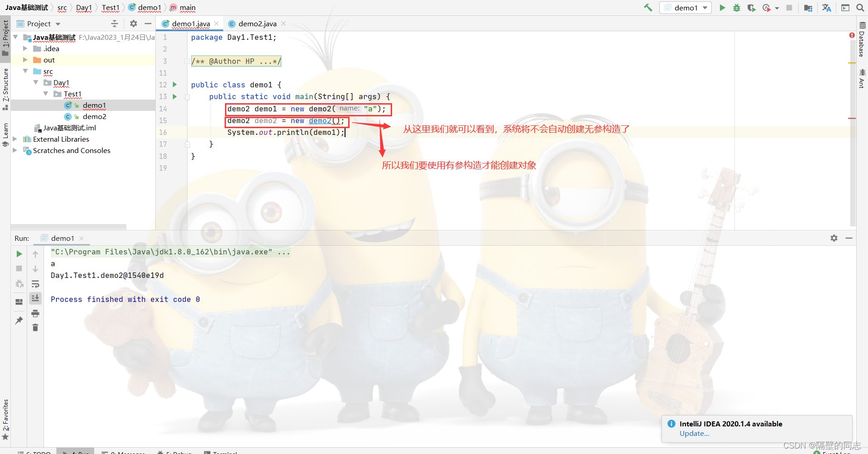Select the demo1.java editor tab
Screen dimensions: 868x454
coord(191,24)
